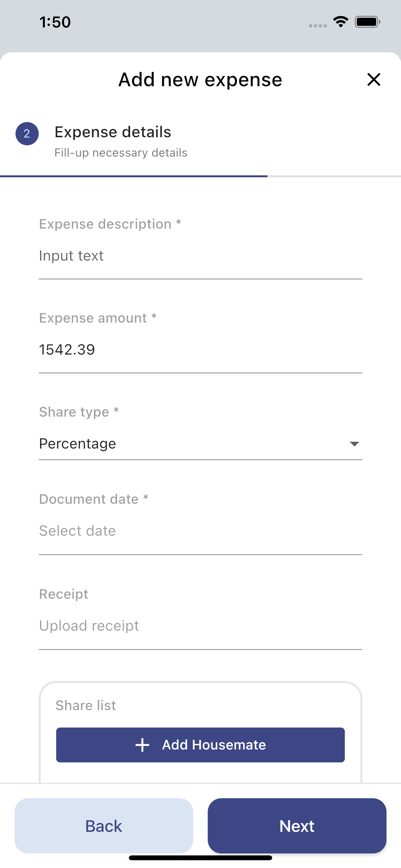Open the Document date picker

(x=200, y=531)
